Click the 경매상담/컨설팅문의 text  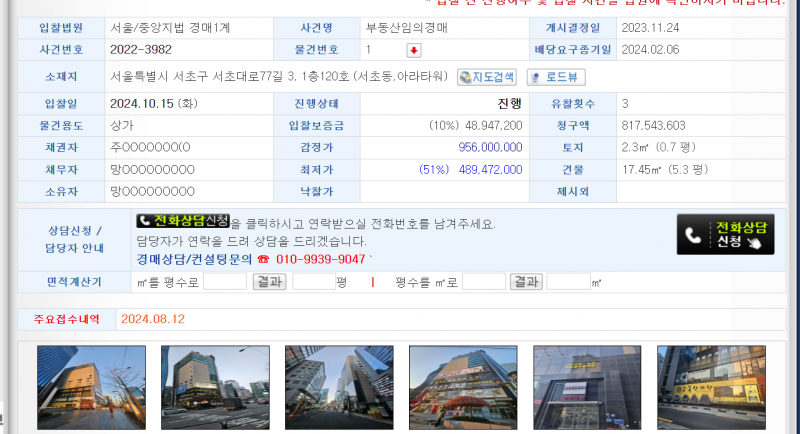point(194,259)
